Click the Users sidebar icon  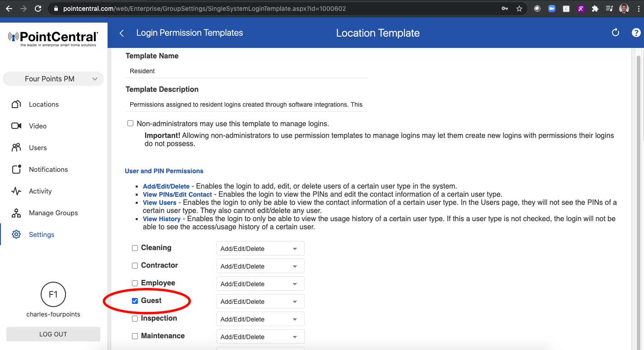tap(16, 147)
